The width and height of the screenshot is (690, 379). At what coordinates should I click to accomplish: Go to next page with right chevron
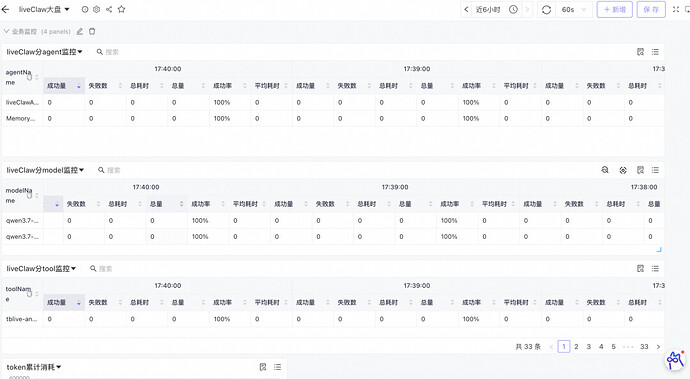(658, 347)
